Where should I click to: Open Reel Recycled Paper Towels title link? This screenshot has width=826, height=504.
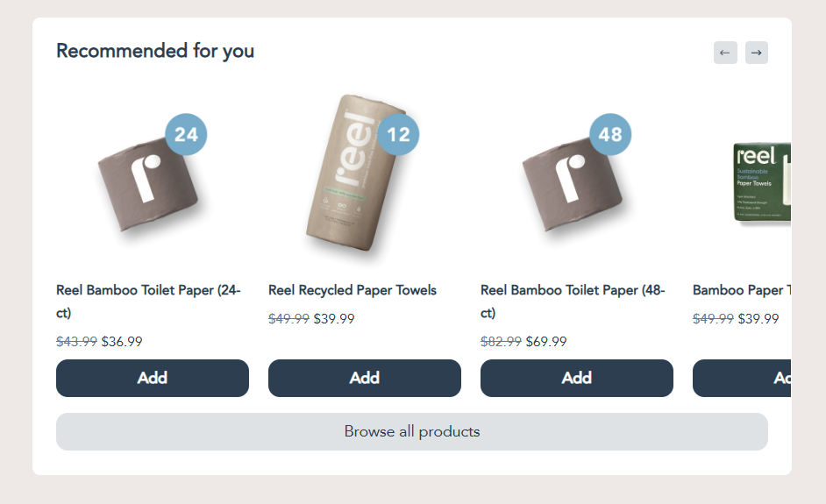(x=352, y=290)
